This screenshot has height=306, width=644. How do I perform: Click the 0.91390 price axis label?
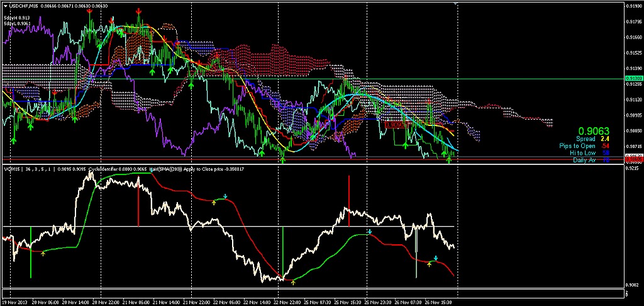click(x=633, y=68)
